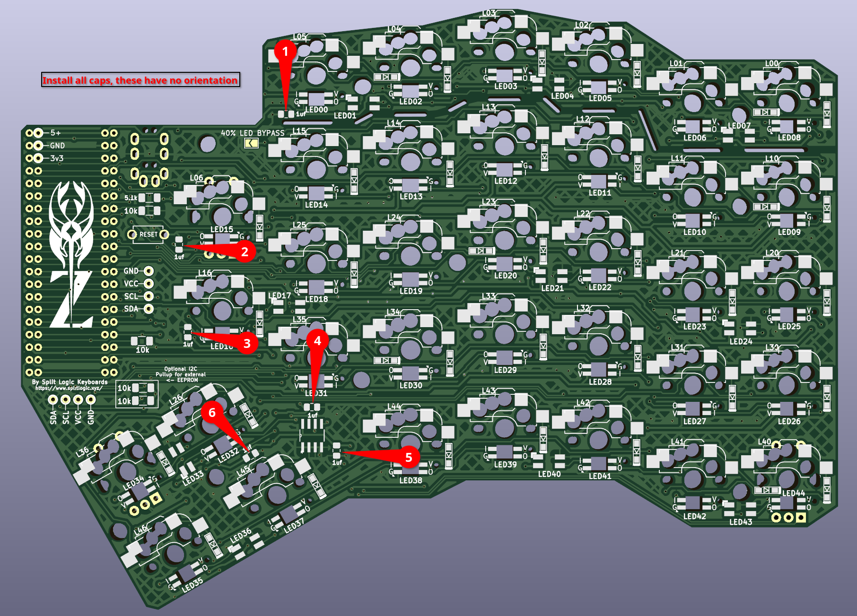This screenshot has width=857, height=616.
Task: Select the 3v3 pin label
Action: (57, 158)
